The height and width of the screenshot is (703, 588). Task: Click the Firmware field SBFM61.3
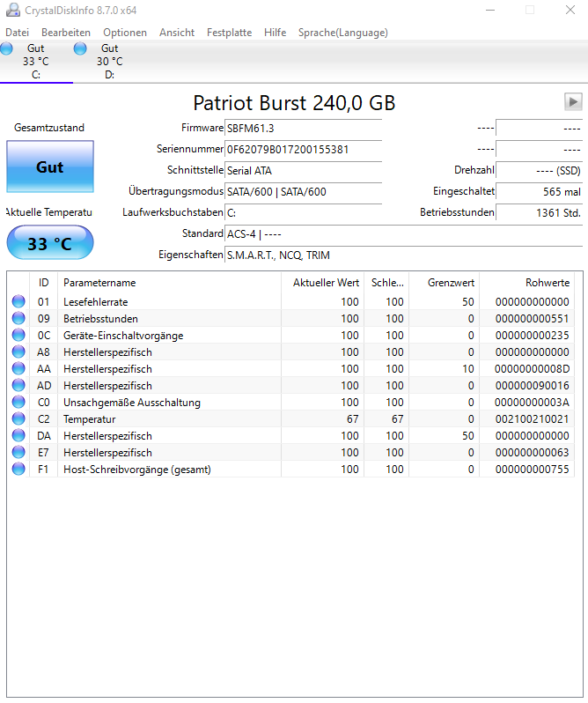point(303,129)
